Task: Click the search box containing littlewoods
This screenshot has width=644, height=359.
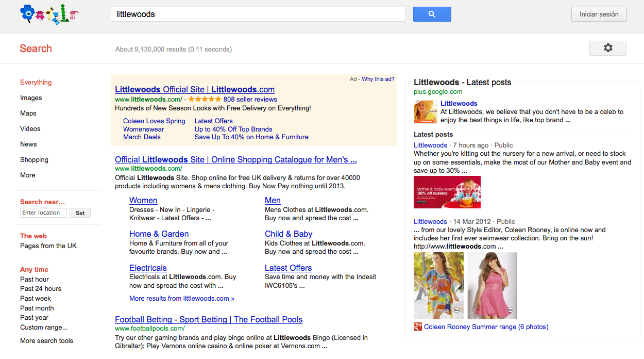Action: click(258, 14)
